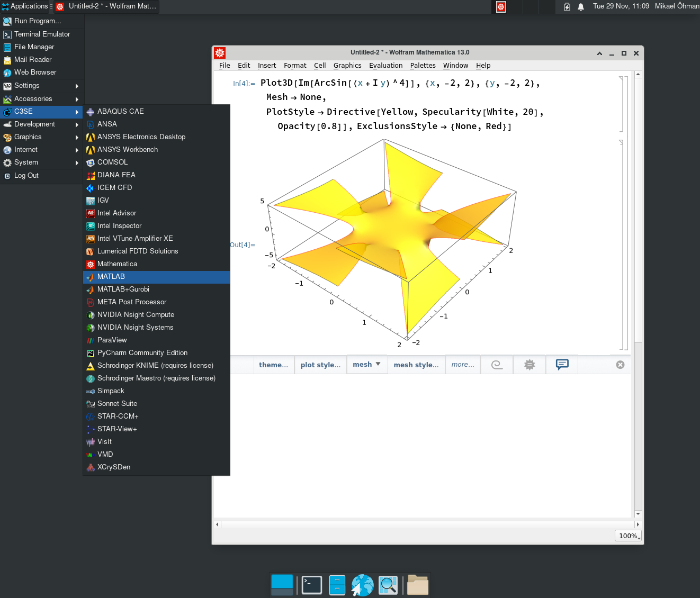This screenshot has height=598, width=700.
Task: Click the PyCharm Community Edition icon
Action: 91,353
